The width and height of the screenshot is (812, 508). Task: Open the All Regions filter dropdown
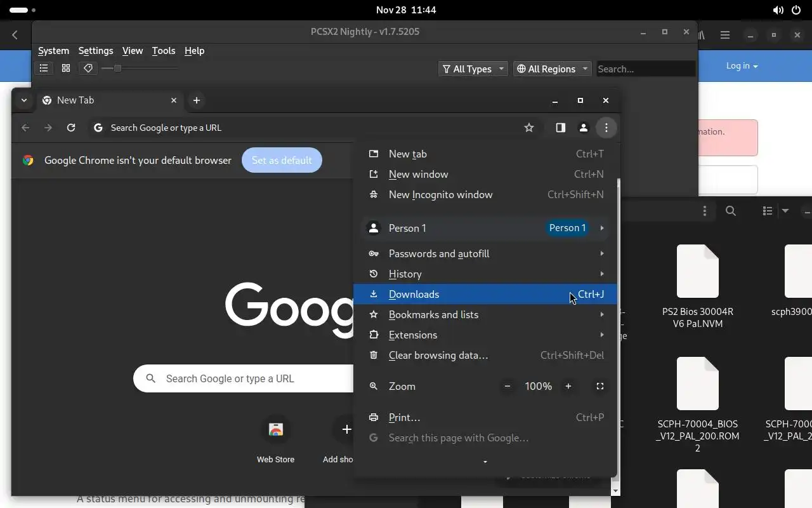click(551, 69)
